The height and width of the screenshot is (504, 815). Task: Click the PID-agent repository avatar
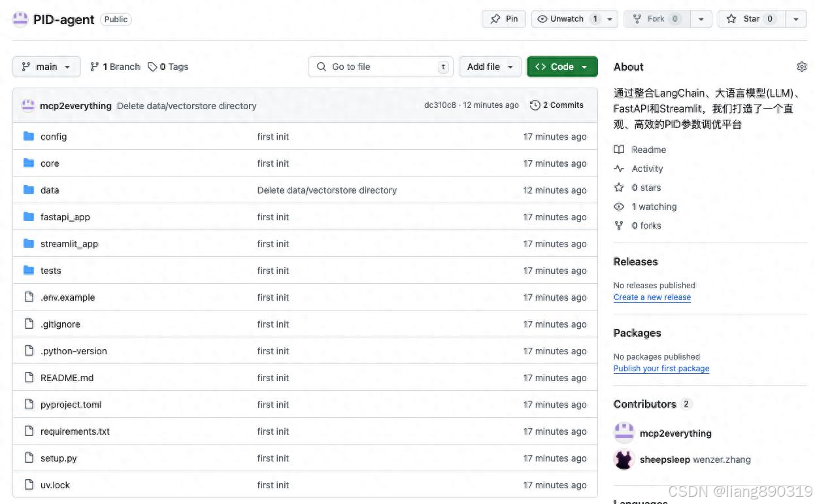pyautogui.click(x=20, y=19)
